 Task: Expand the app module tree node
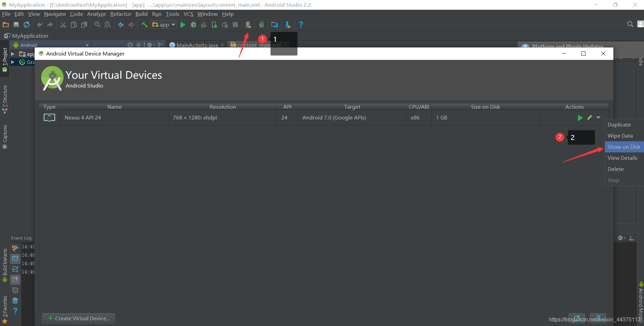click(x=13, y=54)
